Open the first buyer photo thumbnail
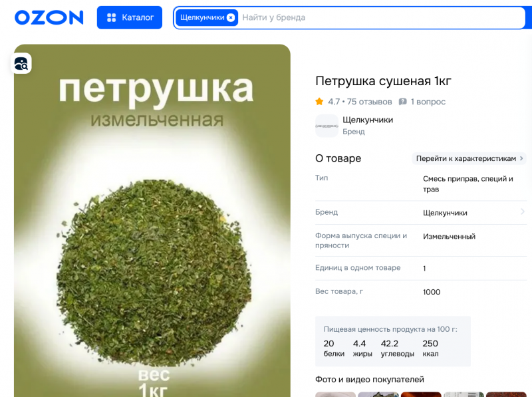This screenshot has height=397, width=532. [x=335, y=394]
